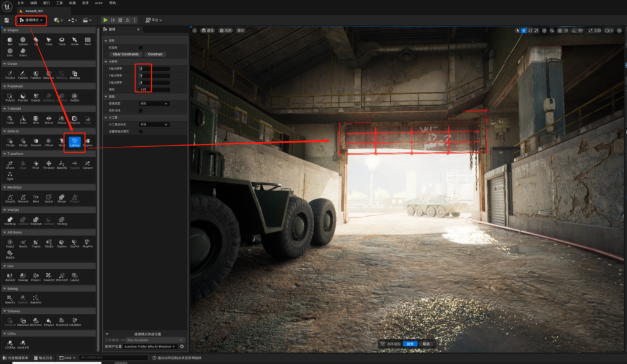Image resolution: width=627 pixels, height=364 pixels.
Task: Select the Remesh tool in MeshOps
Action: (23, 198)
